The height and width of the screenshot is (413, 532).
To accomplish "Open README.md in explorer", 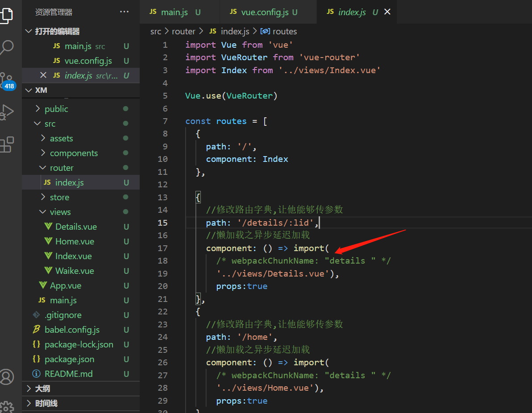I will 80,374.
